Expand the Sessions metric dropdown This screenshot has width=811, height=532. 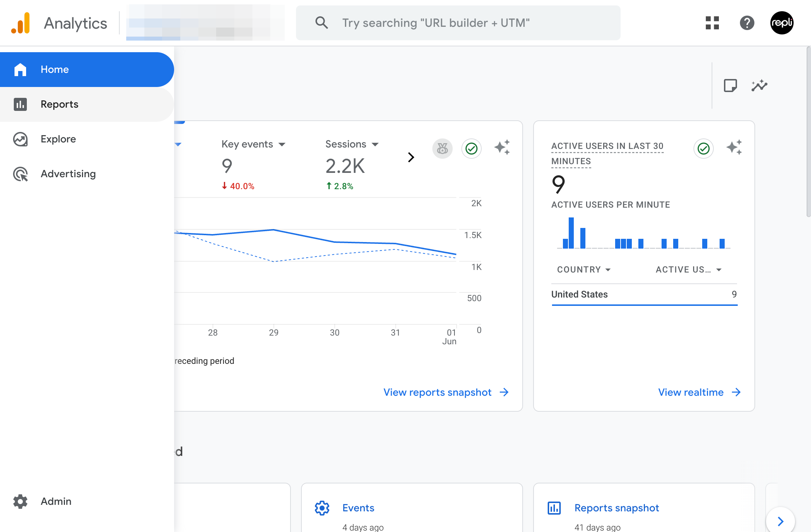(x=352, y=144)
